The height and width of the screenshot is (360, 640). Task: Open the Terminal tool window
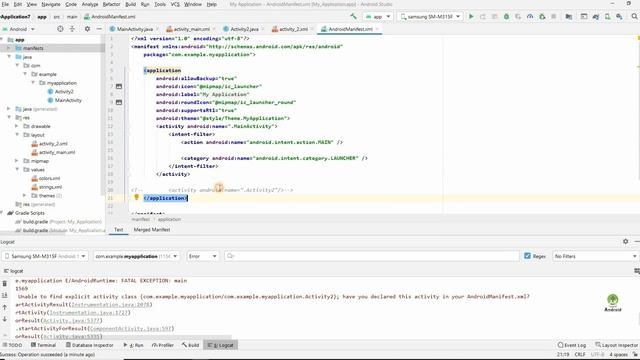click(43, 345)
